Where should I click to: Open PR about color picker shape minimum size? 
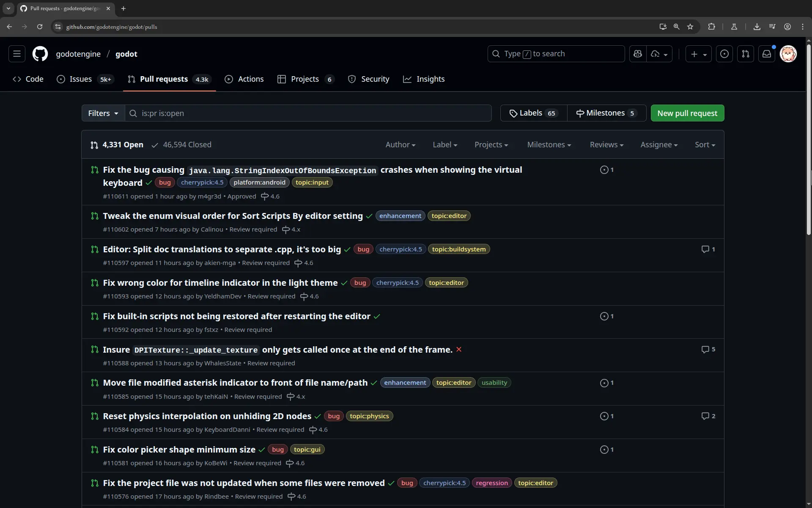point(179,450)
